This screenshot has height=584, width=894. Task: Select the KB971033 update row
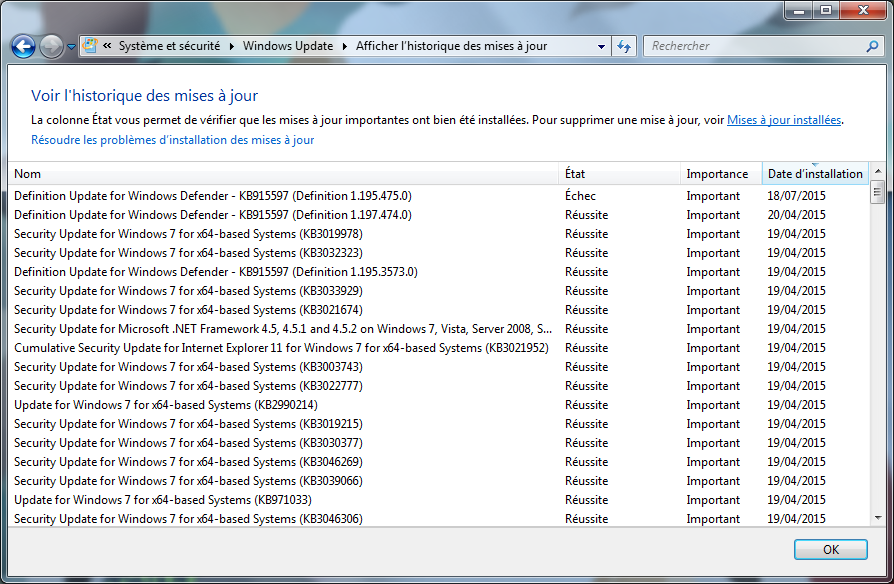coord(439,500)
